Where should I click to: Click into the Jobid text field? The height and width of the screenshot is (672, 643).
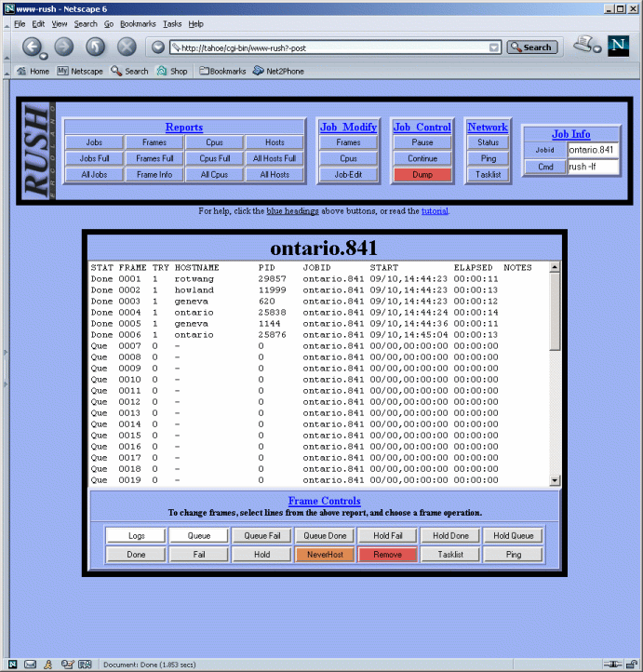[593, 150]
